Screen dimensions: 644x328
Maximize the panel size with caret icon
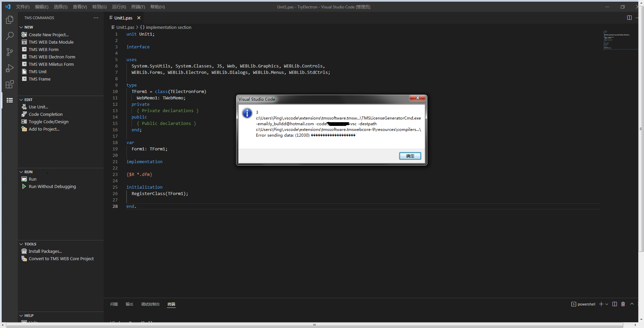(632, 304)
